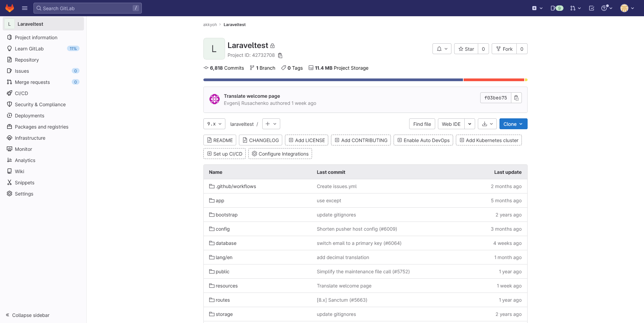Click the Deployments sidebar icon
The width and height of the screenshot is (644, 323).
(x=9, y=116)
